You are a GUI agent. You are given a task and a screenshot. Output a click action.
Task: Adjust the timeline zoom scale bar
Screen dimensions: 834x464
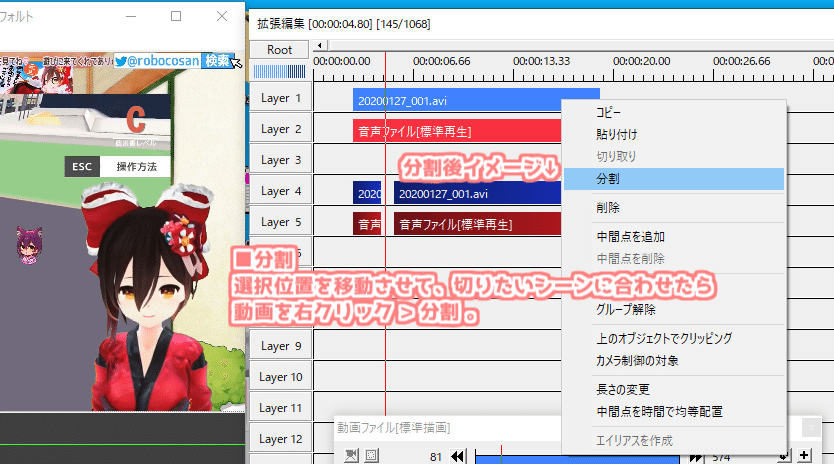[279, 71]
